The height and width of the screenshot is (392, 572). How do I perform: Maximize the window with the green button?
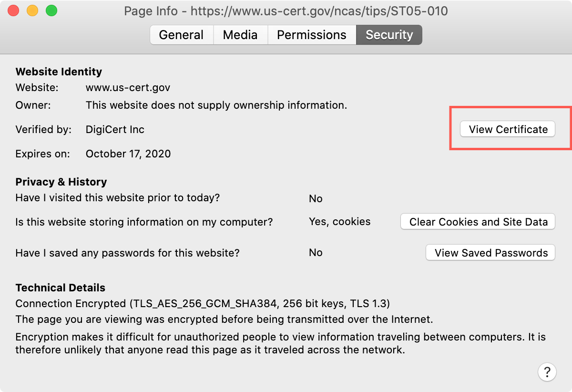tap(51, 10)
